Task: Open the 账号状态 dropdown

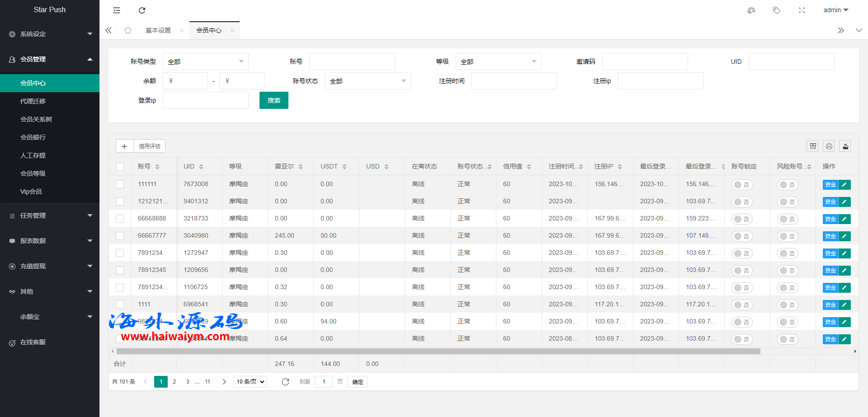Action: [x=368, y=81]
